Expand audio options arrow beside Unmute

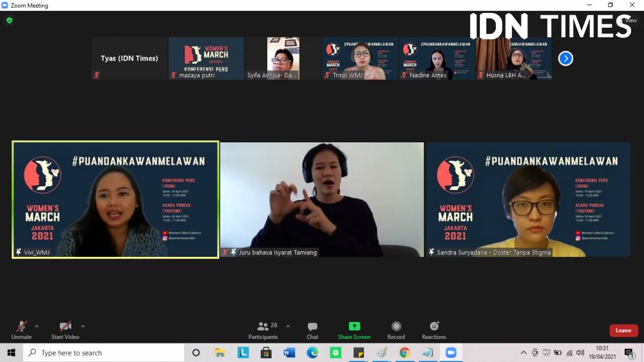point(37,327)
